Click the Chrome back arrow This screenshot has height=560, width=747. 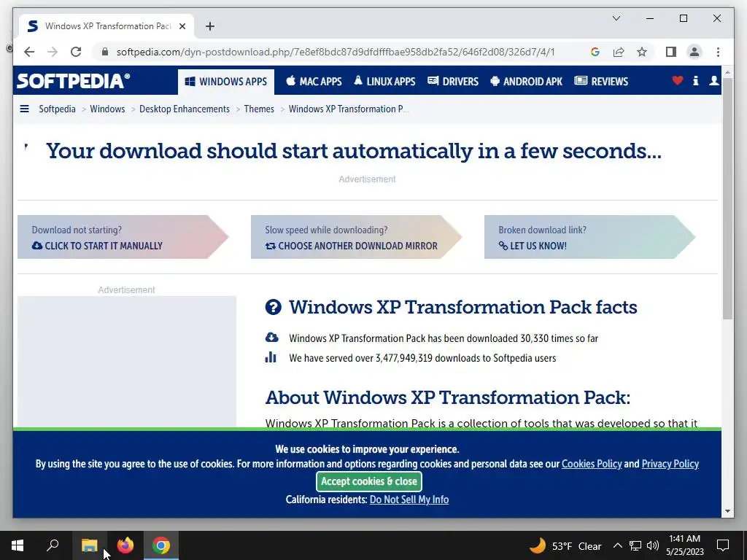click(29, 52)
